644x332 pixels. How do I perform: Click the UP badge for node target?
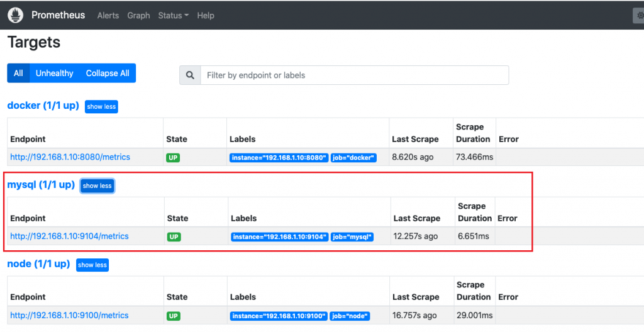(174, 316)
